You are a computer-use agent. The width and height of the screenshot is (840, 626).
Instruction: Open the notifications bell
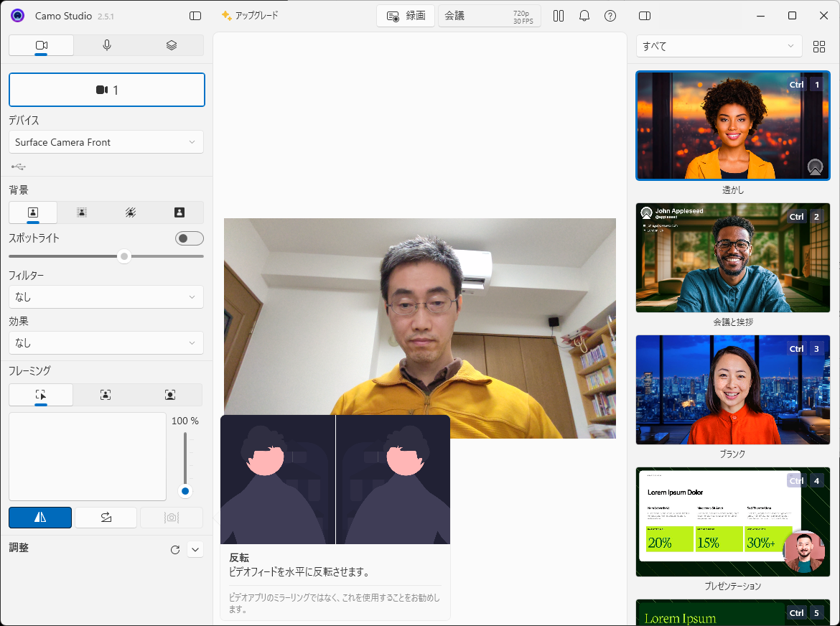584,16
